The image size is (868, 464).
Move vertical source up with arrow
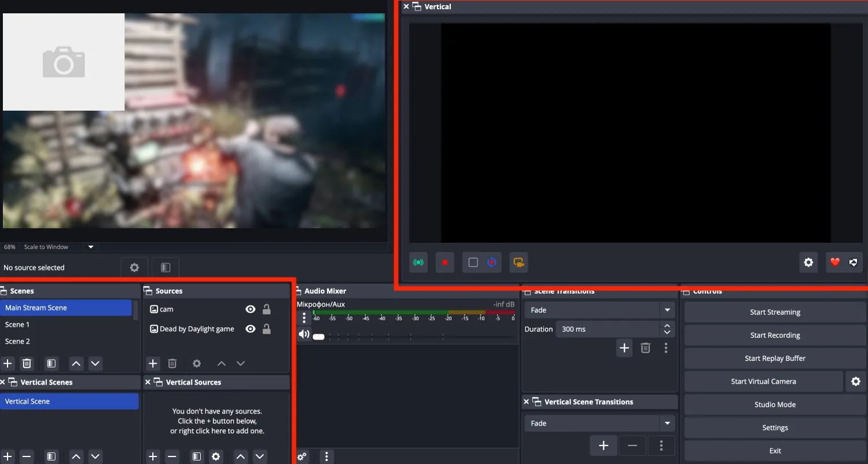tap(241, 456)
